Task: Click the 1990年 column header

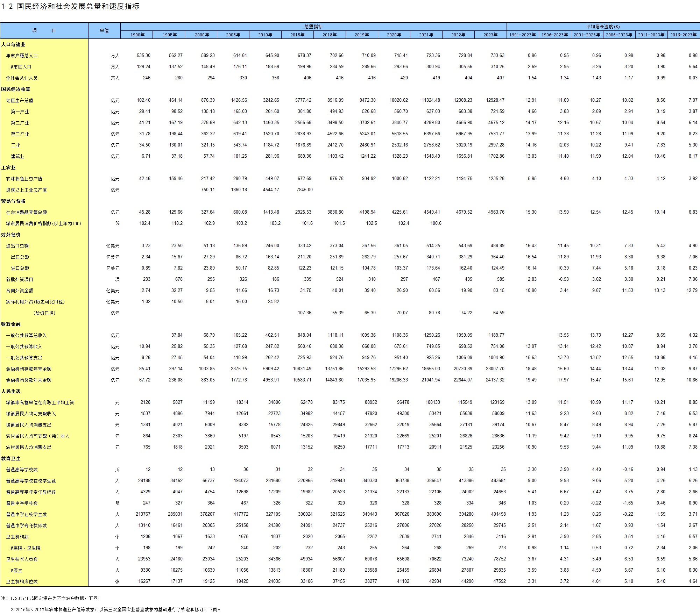Action: coord(137,35)
